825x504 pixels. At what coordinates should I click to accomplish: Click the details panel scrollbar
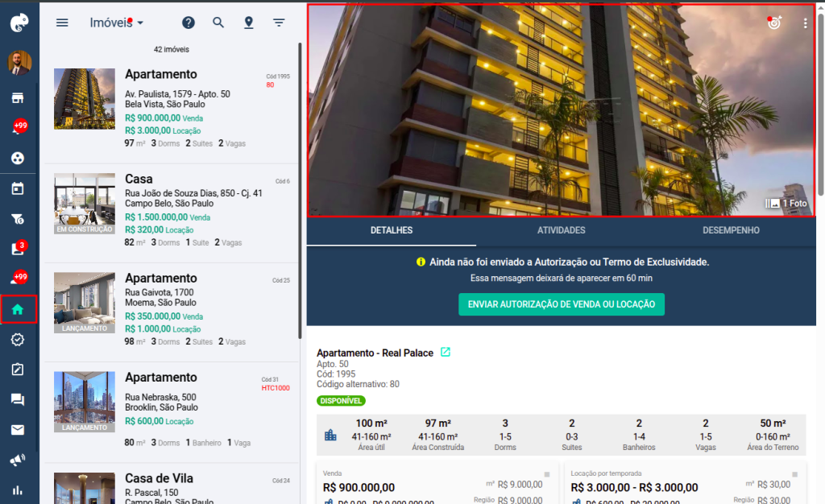[820, 104]
